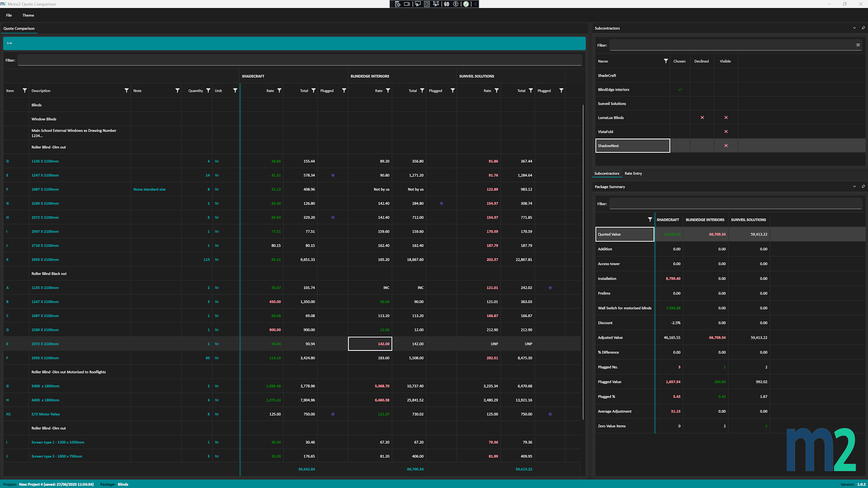Click the Name column filter funnel in the Subcontractors panel

pyautogui.click(x=665, y=61)
